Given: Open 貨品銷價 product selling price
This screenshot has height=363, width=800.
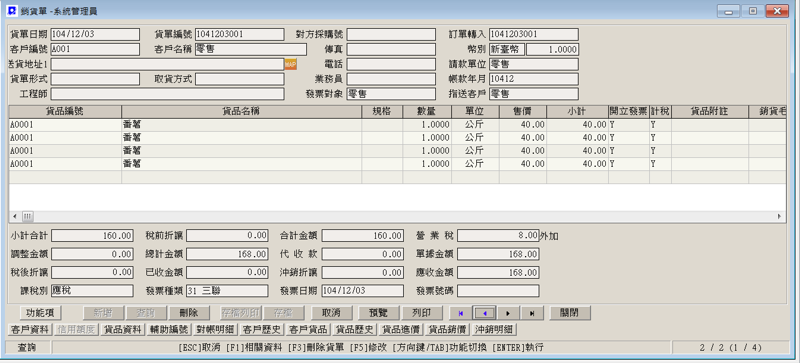Looking at the screenshot, I should click(448, 330).
